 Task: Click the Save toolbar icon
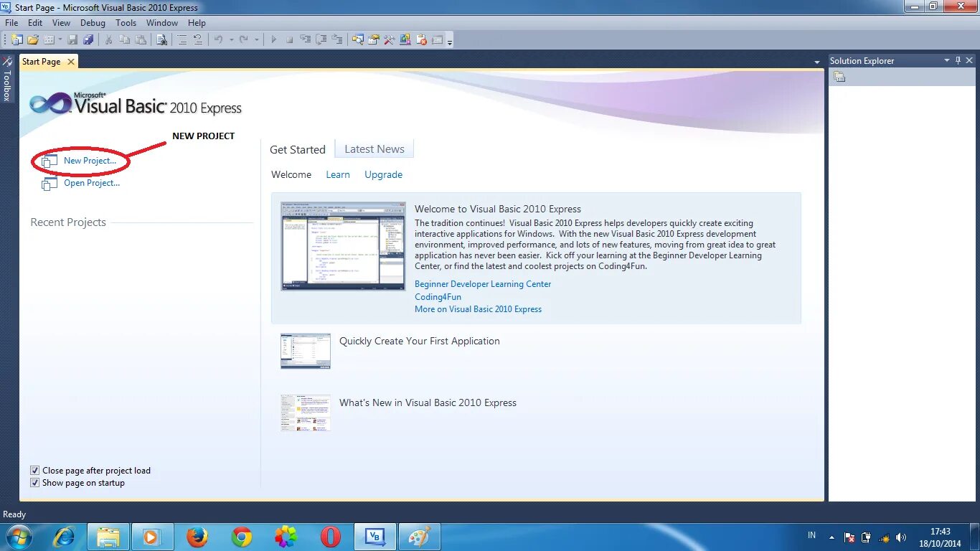72,39
